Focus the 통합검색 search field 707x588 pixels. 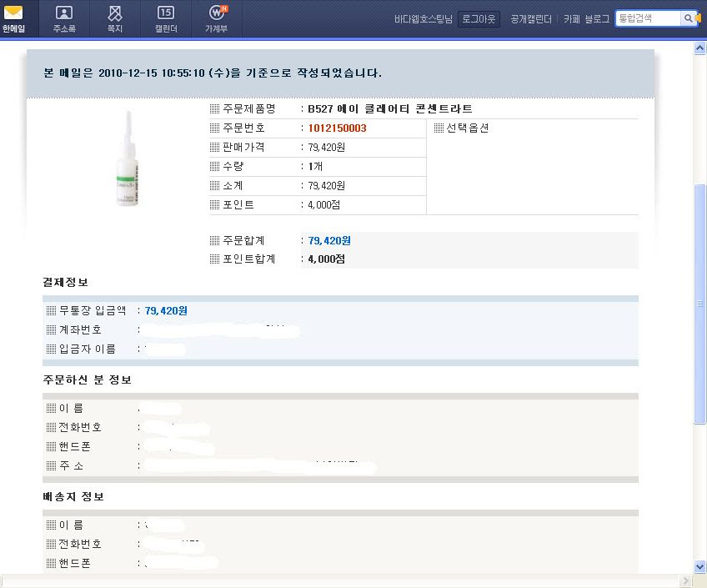[x=648, y=18]
